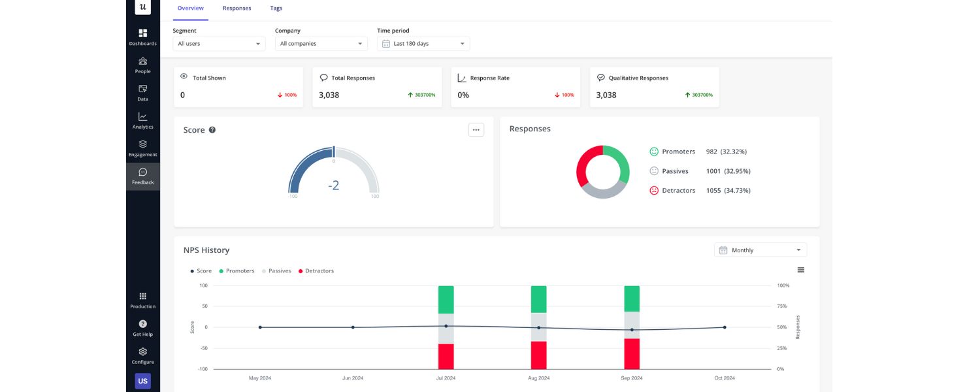980x392 pixels.
Task: Open the US profile avatar at the sidebar bottom
Action: [x=142, y=380]
